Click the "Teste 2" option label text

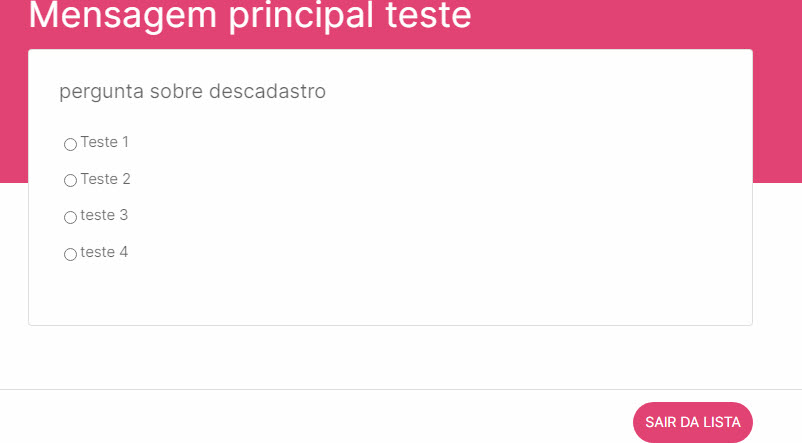[105, 179]
